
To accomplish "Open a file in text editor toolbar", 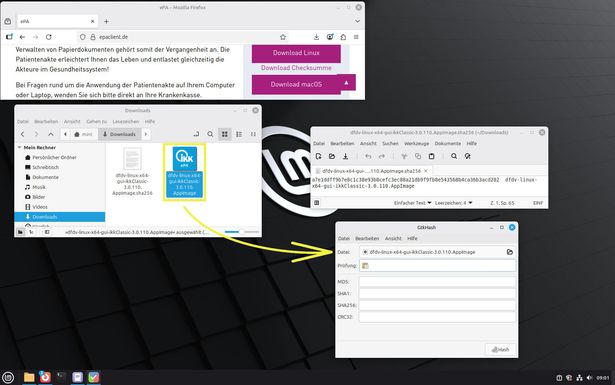I will click(x=332, y=156).
